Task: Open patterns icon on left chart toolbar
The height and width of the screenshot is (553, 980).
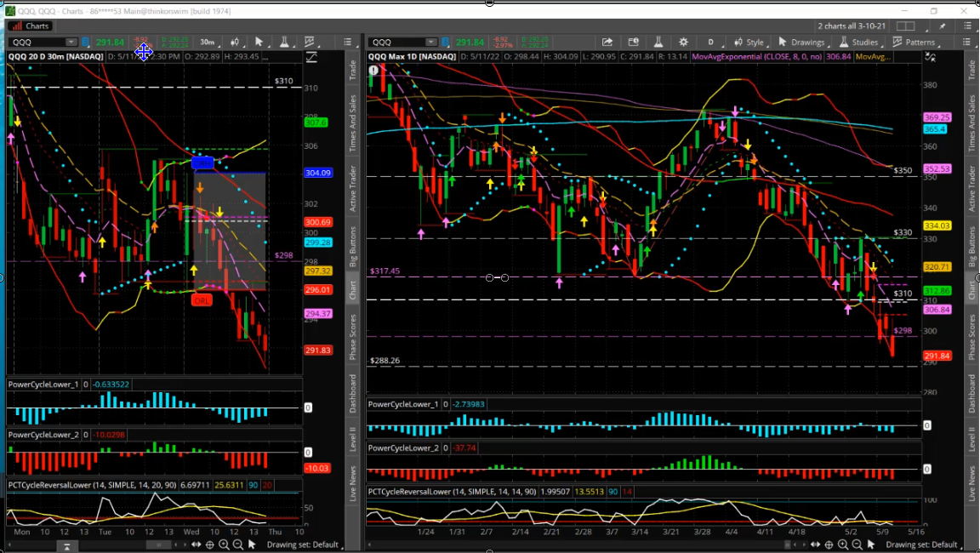Action: point(310,43)
